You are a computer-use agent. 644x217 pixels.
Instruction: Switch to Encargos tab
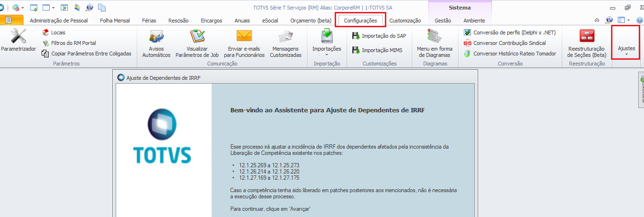[211, 21]
